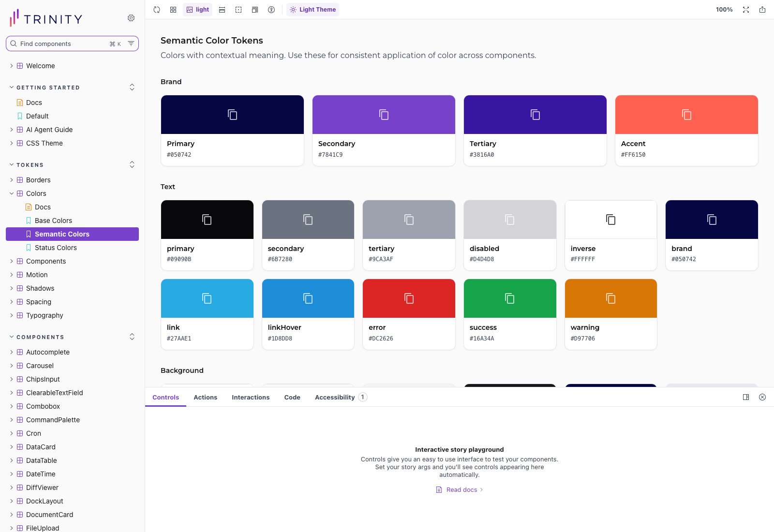Open Docs under Colors
Screen dimensions: 774x532
pos(73,207)
